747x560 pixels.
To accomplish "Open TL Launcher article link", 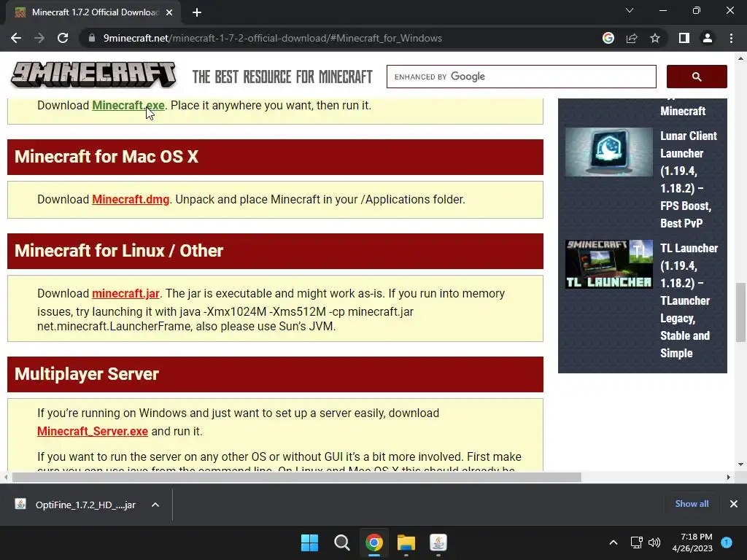I will (x=689, y=300).
